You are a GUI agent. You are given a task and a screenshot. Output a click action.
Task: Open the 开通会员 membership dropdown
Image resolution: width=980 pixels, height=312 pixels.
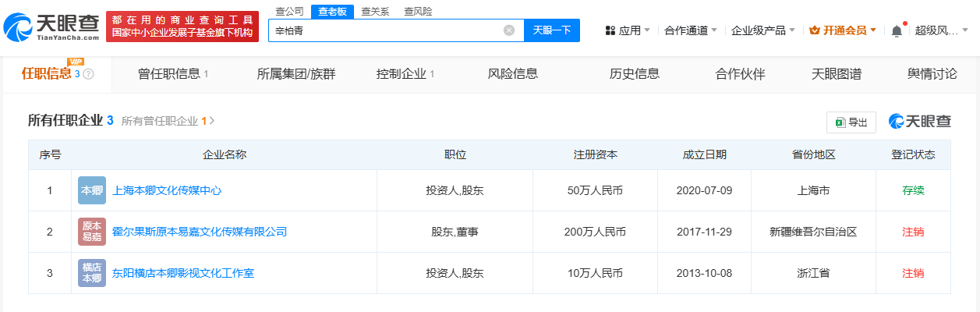point(843,30)
